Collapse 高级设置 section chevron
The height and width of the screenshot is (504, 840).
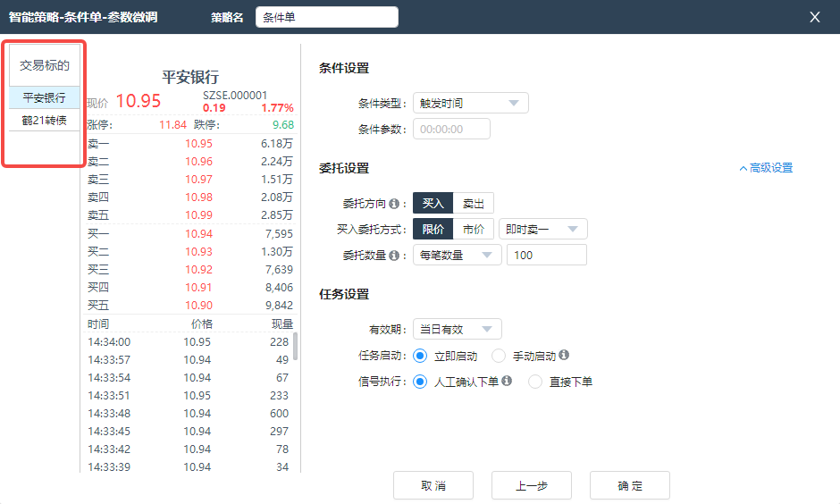click(743, 168)
